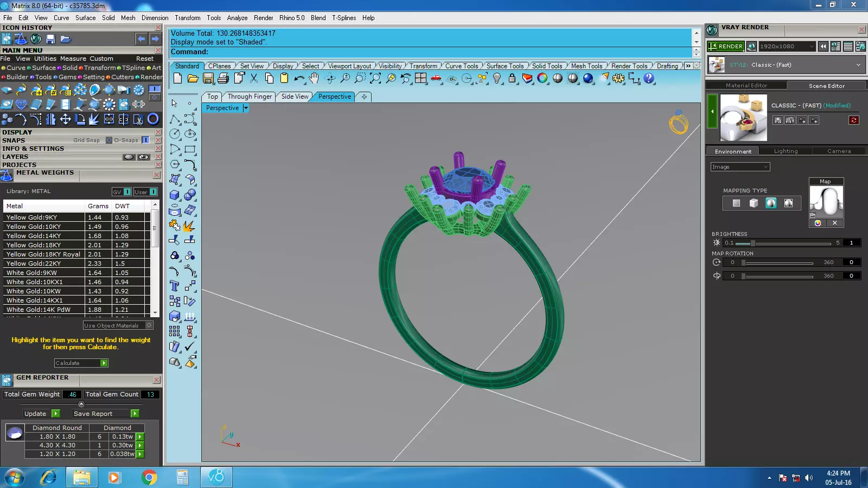Click Save Report button
The height and width of the screenshot is (488, 868).
pos(106,414)
